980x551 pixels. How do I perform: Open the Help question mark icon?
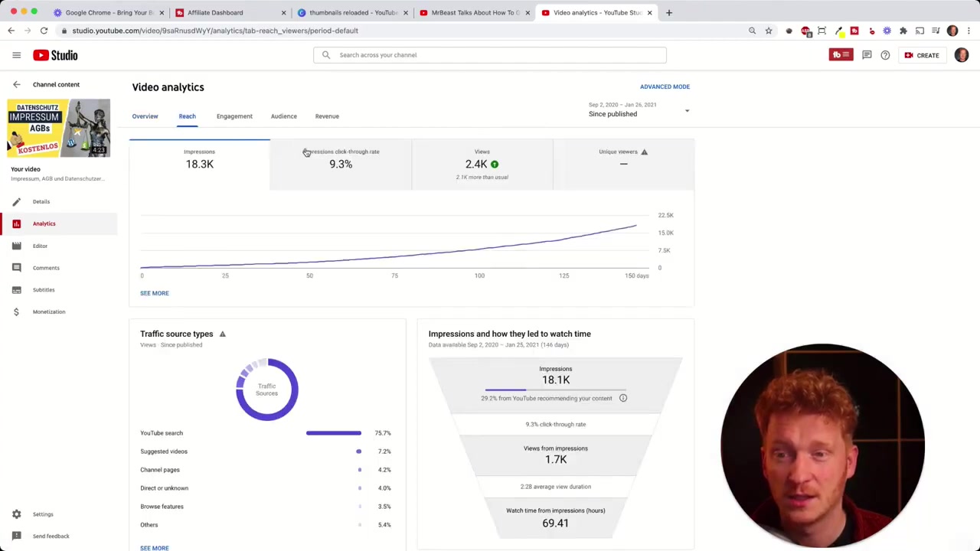(885, 55)
